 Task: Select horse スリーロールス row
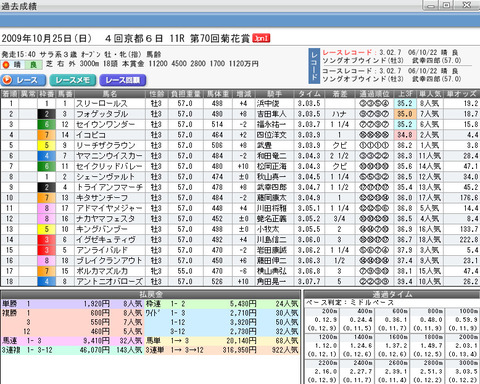pos(240,103)
